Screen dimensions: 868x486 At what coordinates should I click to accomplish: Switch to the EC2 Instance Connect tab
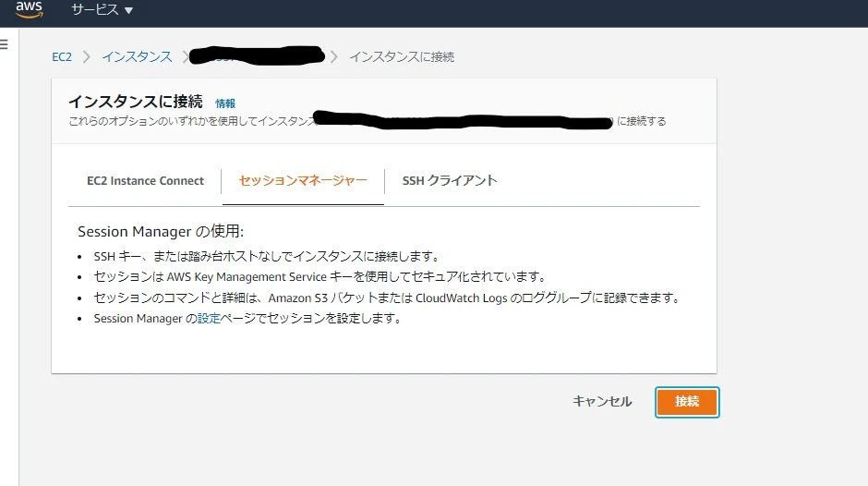145,181
